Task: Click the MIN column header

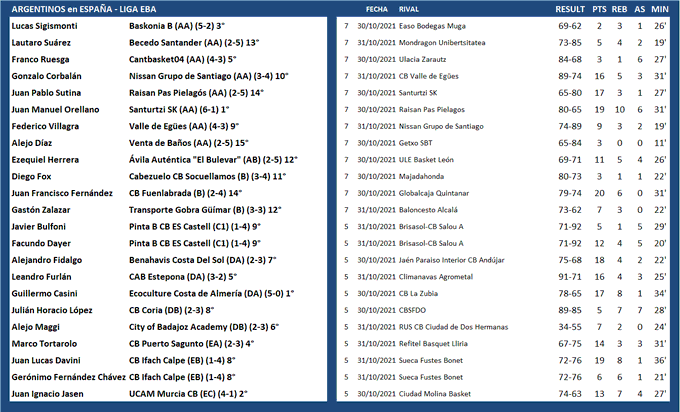Action: 660,9
